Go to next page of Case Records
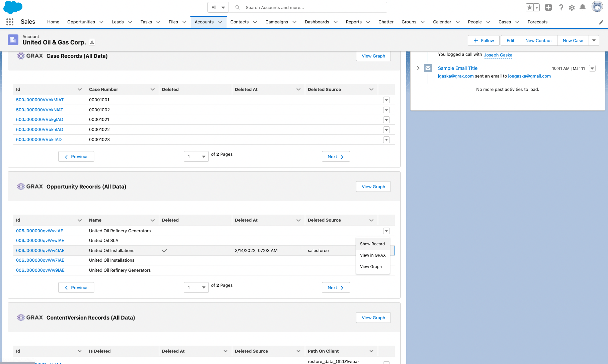608x364 pixels. 336,156
